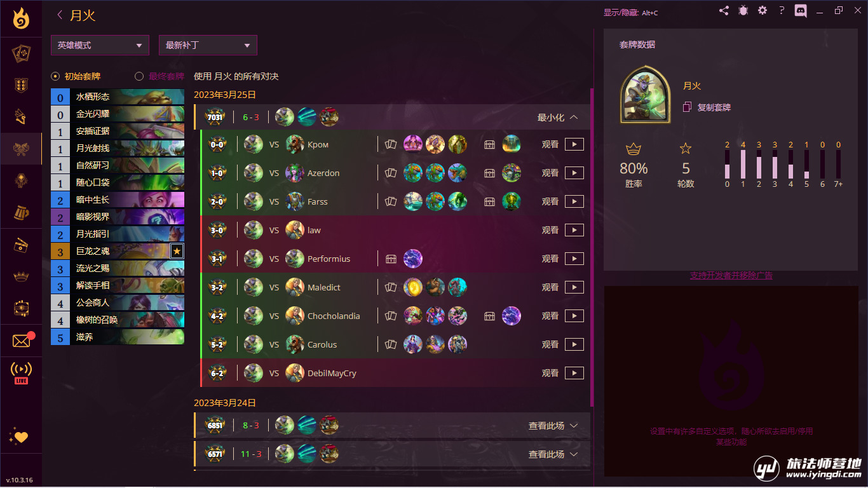Viewport: 868px width, 488px height.
Task: Expand the 8-3 run with 查看此场
Action: point(553,426)
